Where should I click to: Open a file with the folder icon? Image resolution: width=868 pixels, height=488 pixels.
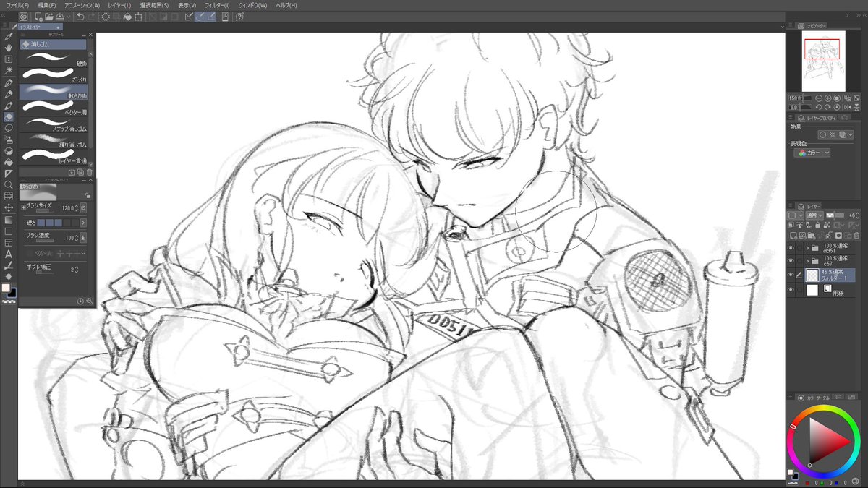tap(49, 17)
